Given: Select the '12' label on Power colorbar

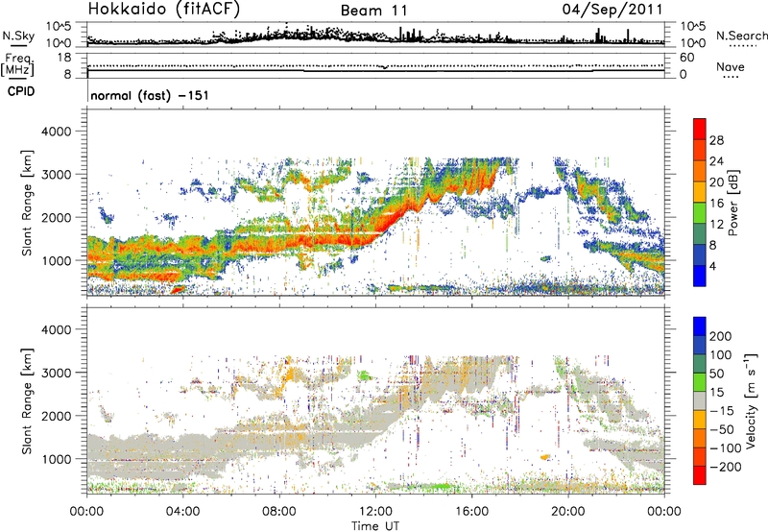Looking at the screenshot, I should tap(716, 225).
